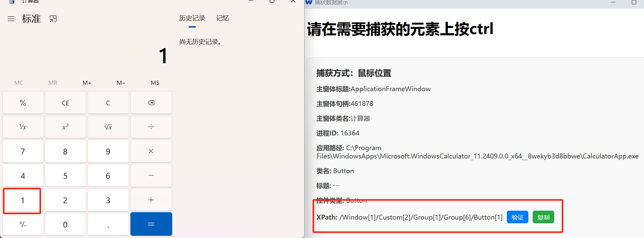Click the M+ memory add button
This screenshot has width=644, height=238.
[x=87, y=83]
